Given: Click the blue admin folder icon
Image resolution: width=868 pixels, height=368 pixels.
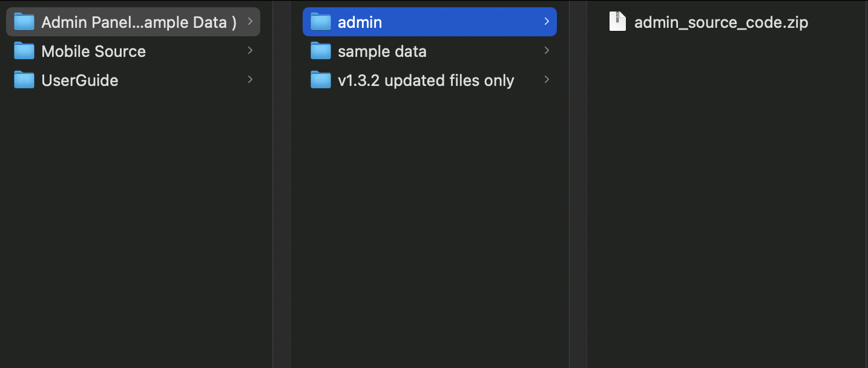Looking at the screenshot, I should tap(321, 22).
